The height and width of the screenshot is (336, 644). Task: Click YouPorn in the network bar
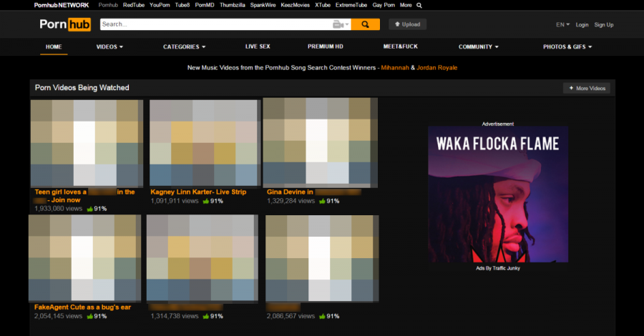[x=160, y=5]
